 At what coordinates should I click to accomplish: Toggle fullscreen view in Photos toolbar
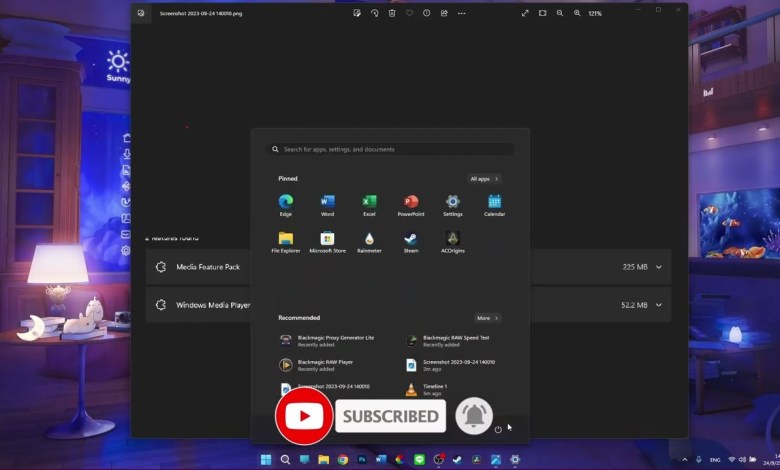coord(525,13)
